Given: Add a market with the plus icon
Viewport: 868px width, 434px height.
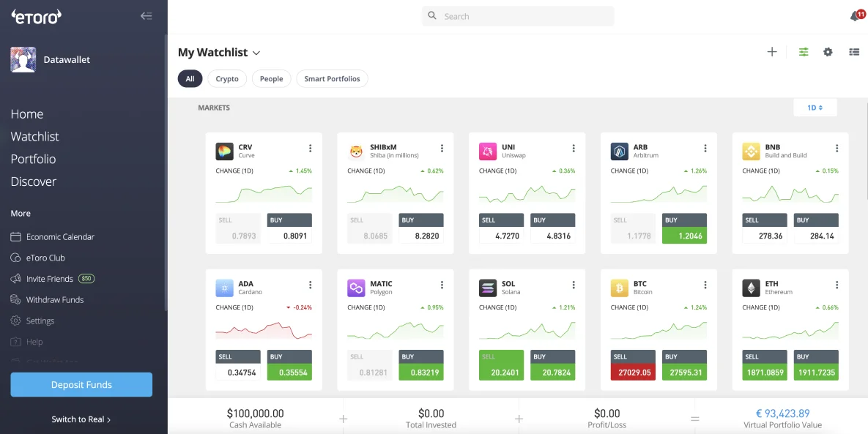Looking at the screenshot, I should [772, 52].
